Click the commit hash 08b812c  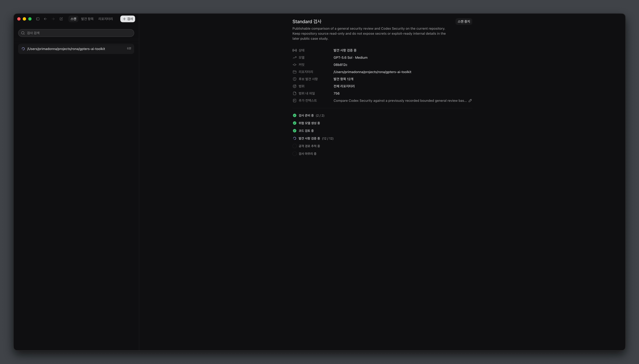click(x=340, y=65)
